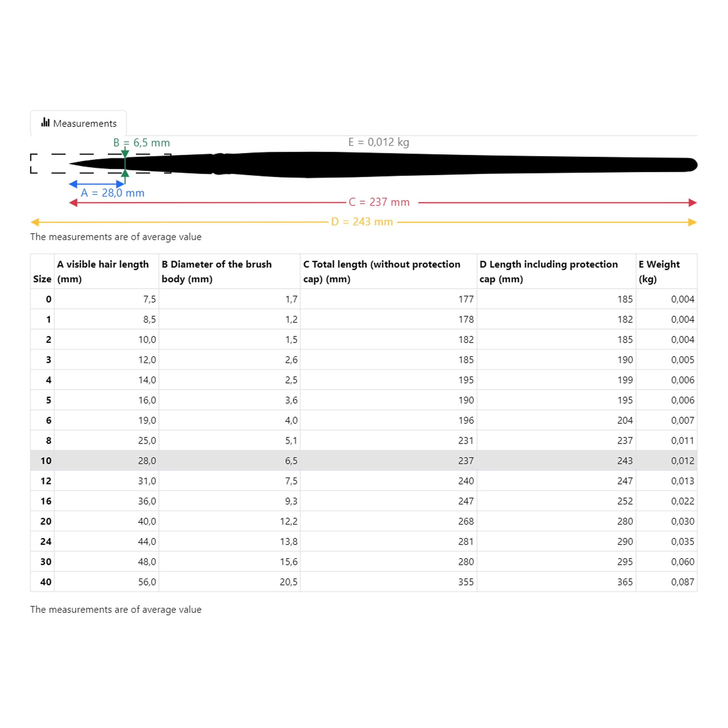This screenshot has width=728, height=728.
Task: Click the 355 total length cell
Action: pos(466,582)
